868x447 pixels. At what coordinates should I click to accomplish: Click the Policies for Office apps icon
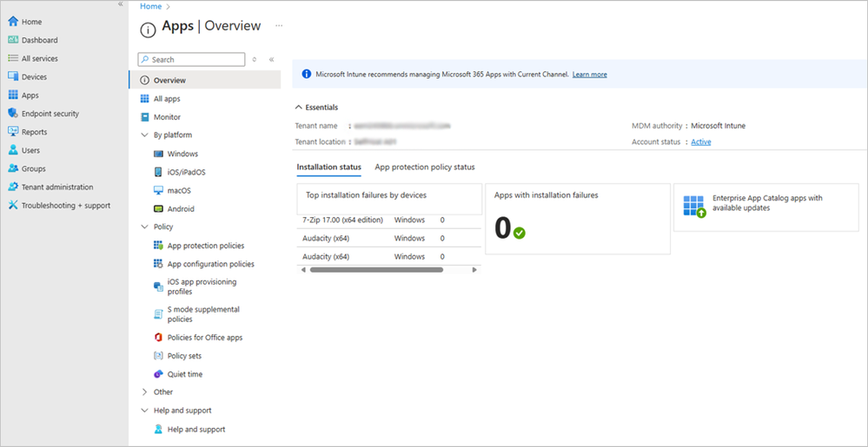point(158,338)
